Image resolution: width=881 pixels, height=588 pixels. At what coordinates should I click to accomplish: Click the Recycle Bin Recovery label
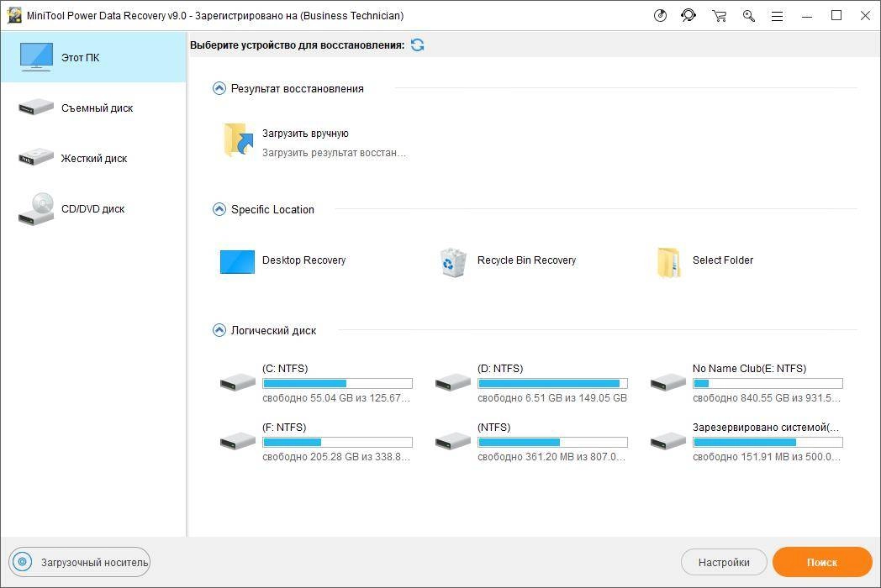click(526, 260)
